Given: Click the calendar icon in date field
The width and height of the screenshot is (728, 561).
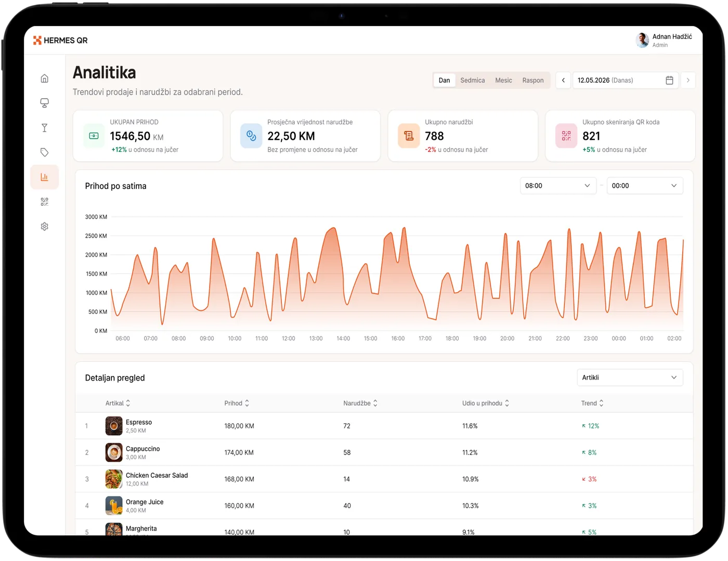Looking at the screenshot, I should pos(669,80).
